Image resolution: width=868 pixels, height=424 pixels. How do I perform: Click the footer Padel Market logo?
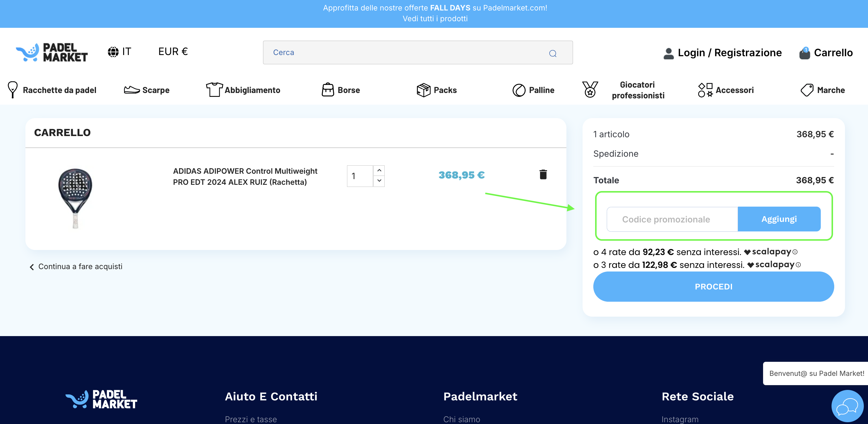(101, 399)
